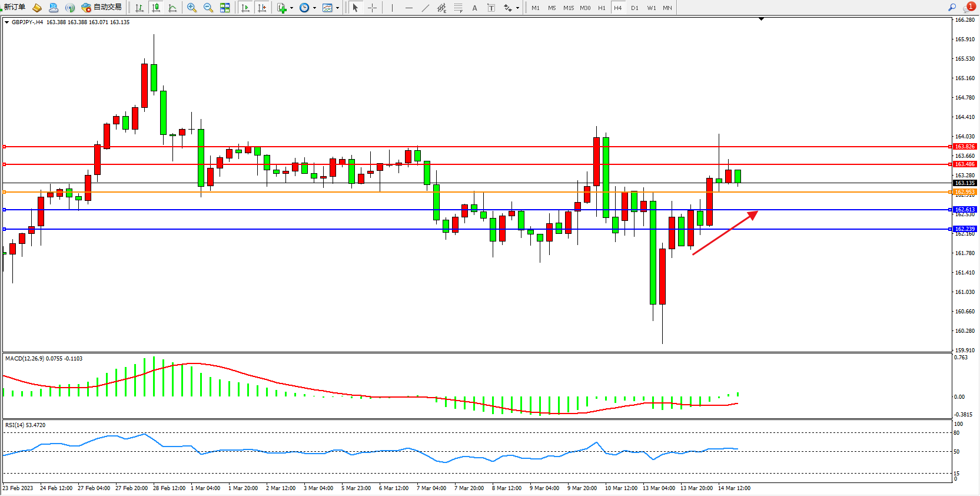Select the Crosshair cursor tool
The height and width of the screenshot is (496, 980).
pyautogui.click(x=372, y=8)
